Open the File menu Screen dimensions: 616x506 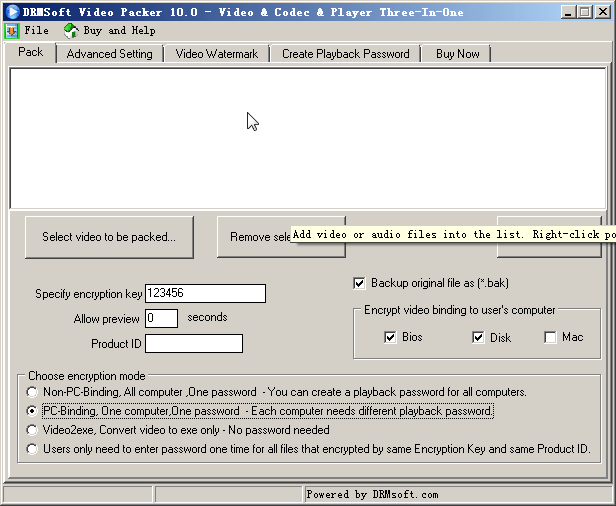click(x=37, y=30)
